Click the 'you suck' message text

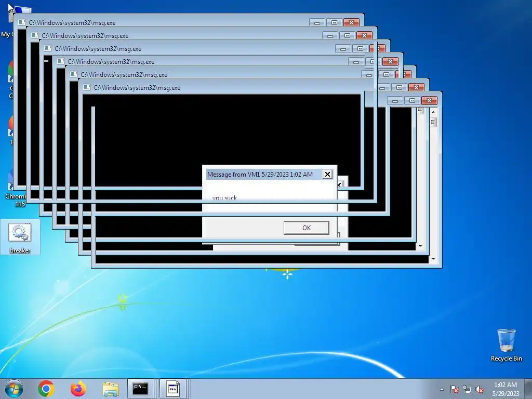[x=224, y=197]
